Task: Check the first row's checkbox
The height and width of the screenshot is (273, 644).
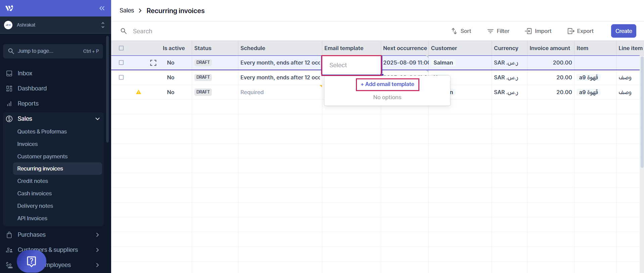Action: pos(121,63)
